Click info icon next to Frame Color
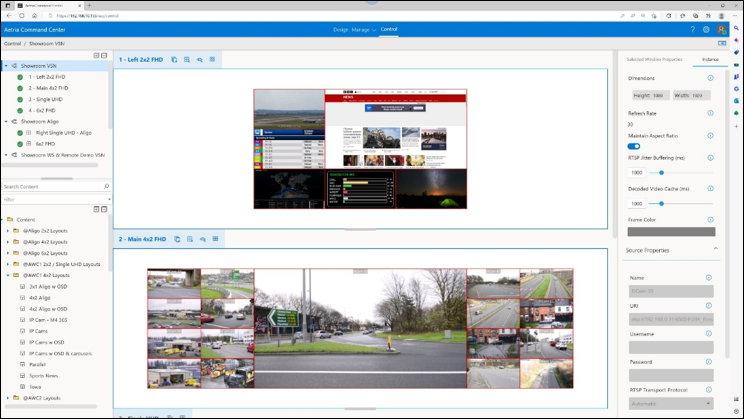The height and width of the screenshot is (419, 744). click(x=709, y=219)
